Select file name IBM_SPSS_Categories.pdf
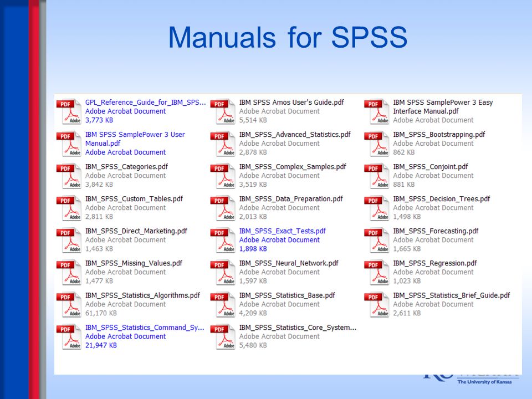The image size is (532, 399). pos(126,167)
